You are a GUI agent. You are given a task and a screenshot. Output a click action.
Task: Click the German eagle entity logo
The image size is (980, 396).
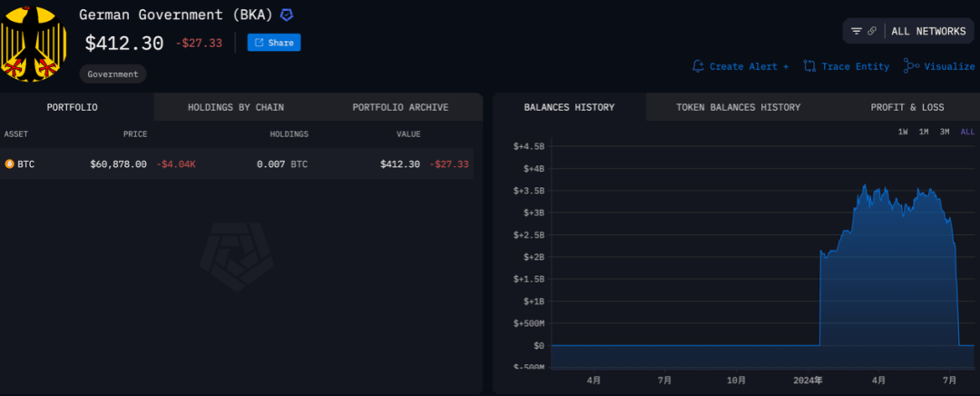[34, 43]
